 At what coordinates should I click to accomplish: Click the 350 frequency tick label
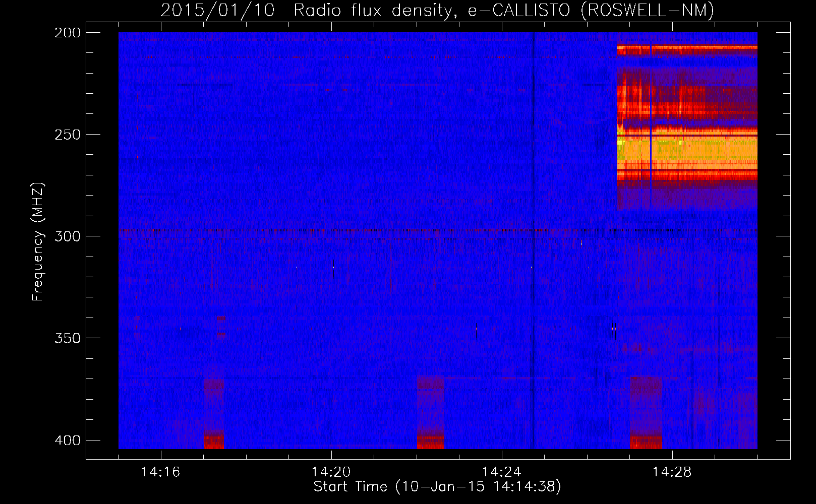pyautogui.click(x=68, y=338)
